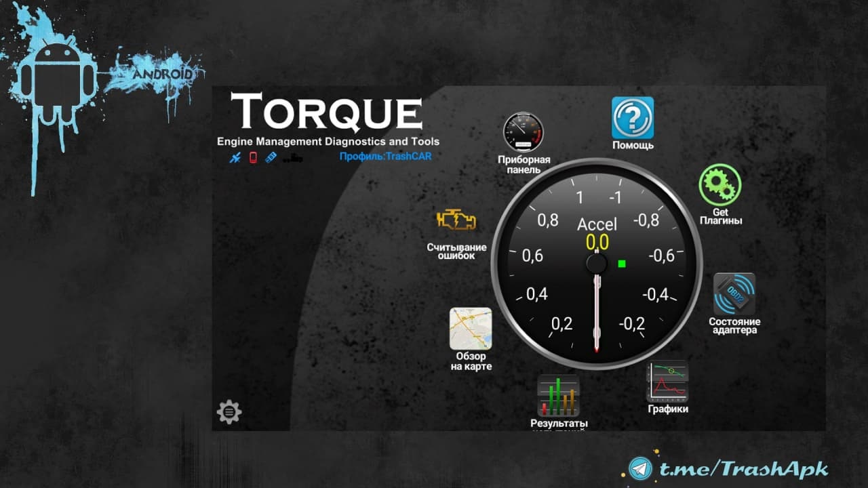Open Get Плагины green gears icon
The image size is (868, 488).
(x=720, y=186)
